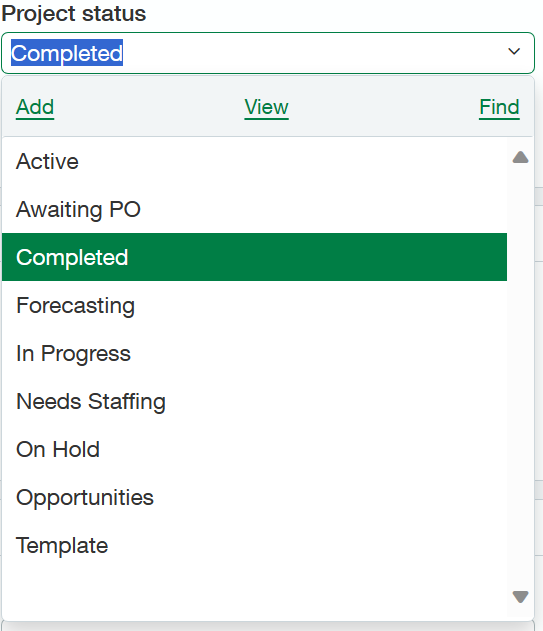Viewport: 543px width, 631px height.
Task: Click the Add link
Action: tap(35, 107)
